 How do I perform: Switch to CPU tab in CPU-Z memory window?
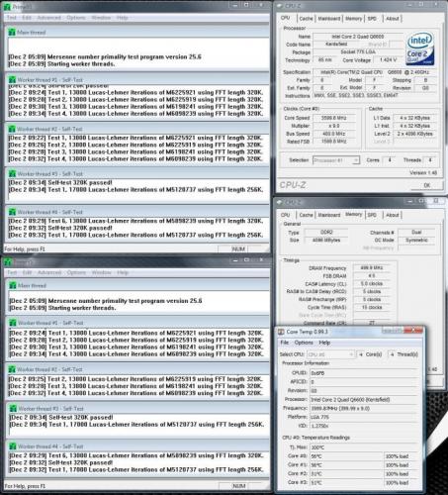point(286,215)
